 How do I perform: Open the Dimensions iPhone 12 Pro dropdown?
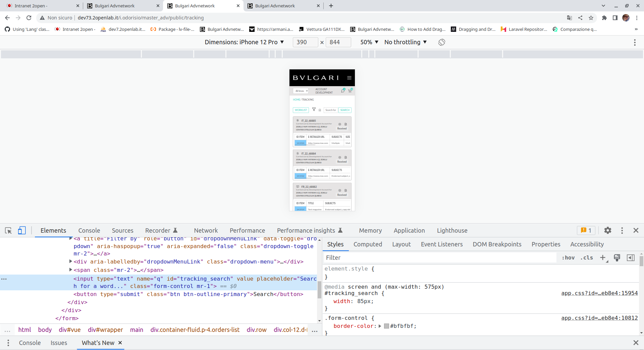(244, 42)
